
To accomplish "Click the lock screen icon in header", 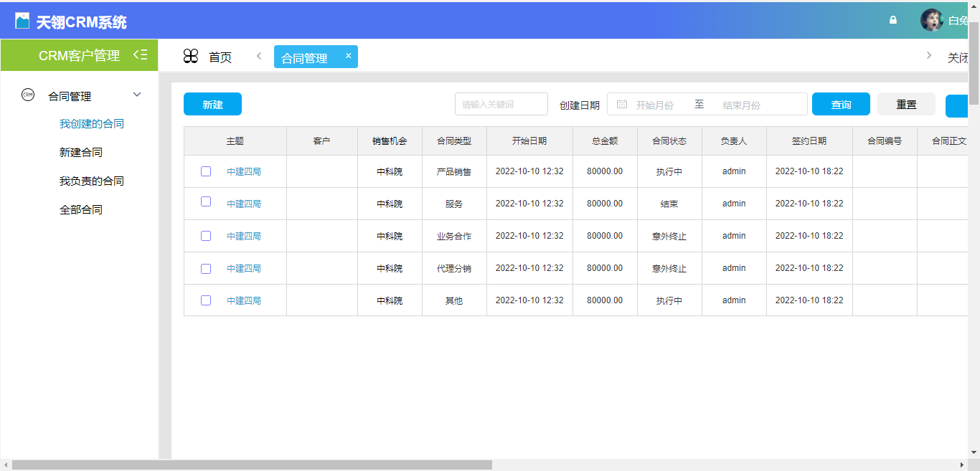I will (893, 20).
